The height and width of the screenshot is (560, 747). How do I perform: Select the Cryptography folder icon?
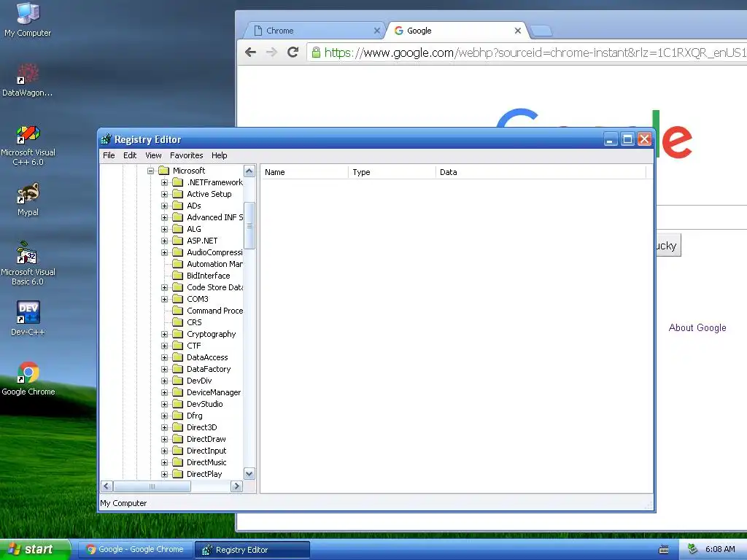click(178, 334)
